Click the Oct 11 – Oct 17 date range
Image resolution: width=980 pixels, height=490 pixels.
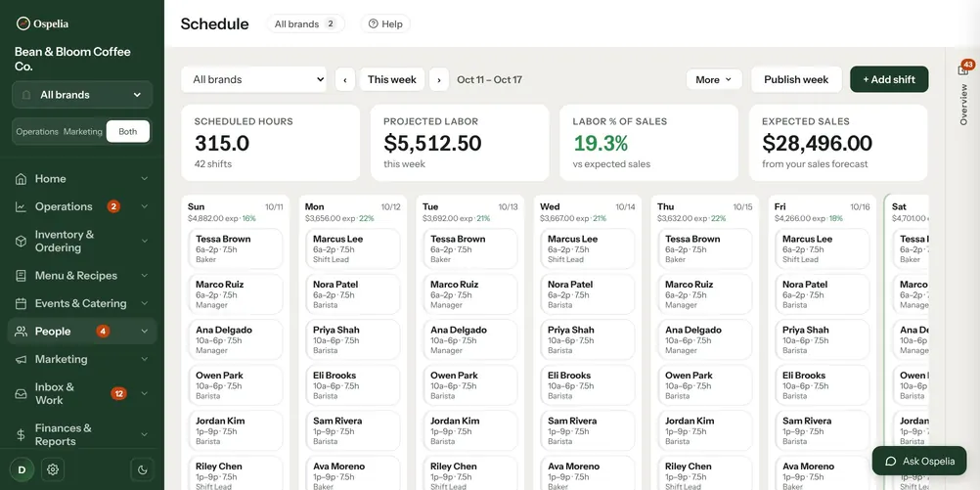pos(489,79)
